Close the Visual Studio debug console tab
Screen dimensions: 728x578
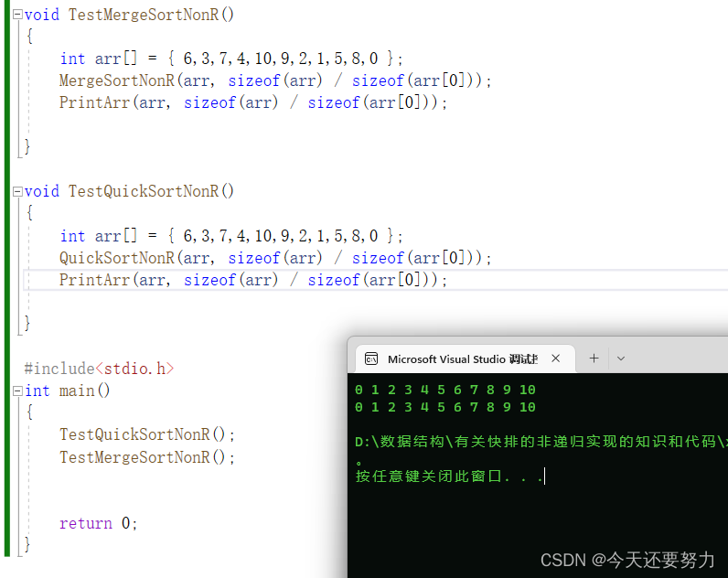(x=556, y=359)
